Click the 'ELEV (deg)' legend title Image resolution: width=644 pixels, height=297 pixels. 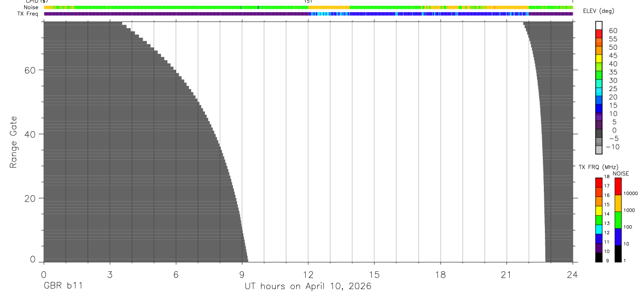(x=598, y=12)
